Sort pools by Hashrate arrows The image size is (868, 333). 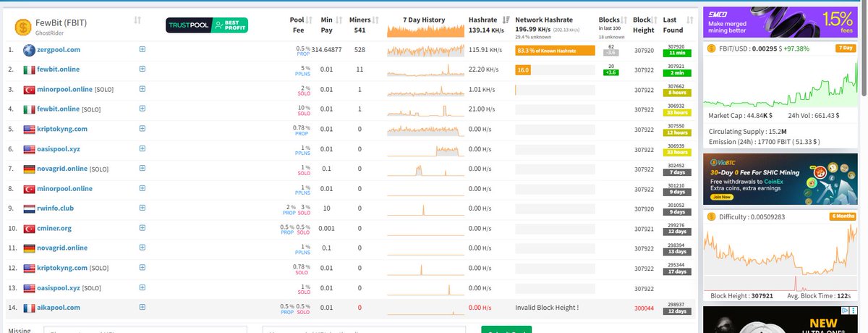point(506,20)
